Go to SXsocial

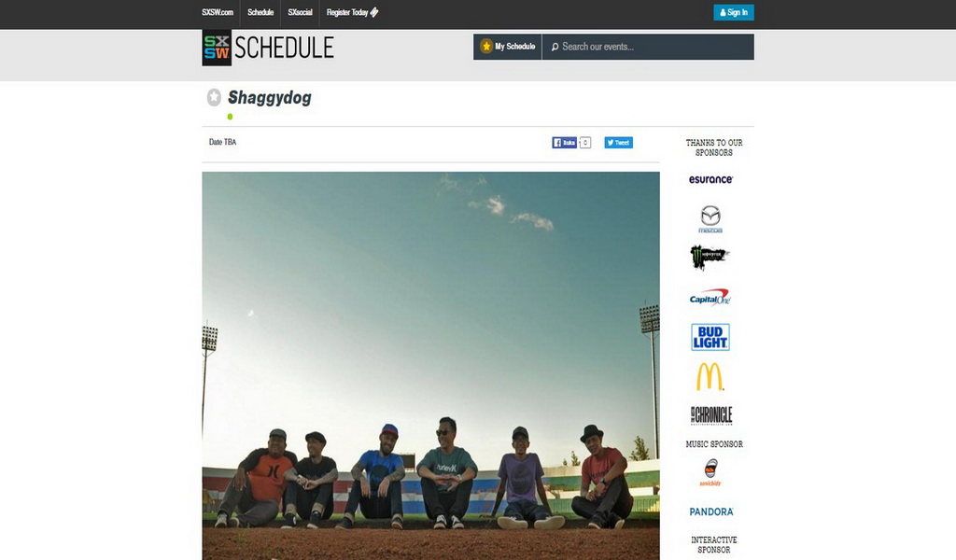[300, 12]
